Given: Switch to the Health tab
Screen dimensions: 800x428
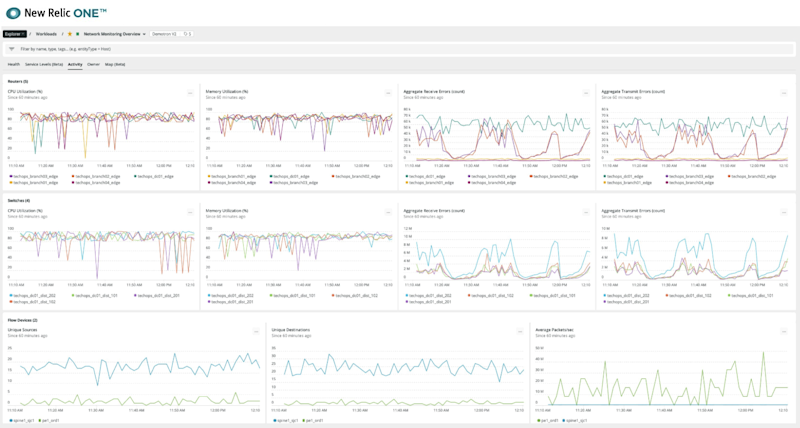Looking at the screenshot, I should pyautogui.click(x=14, y=64).
